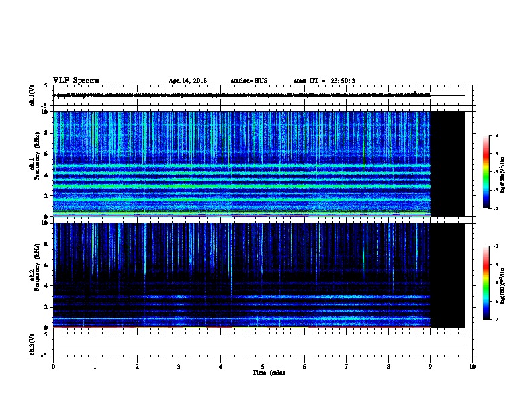The width and height of the screenshot is (532, 411).
Task: Select the "ch.3(V)" axis label
Action: coord(32,345)
